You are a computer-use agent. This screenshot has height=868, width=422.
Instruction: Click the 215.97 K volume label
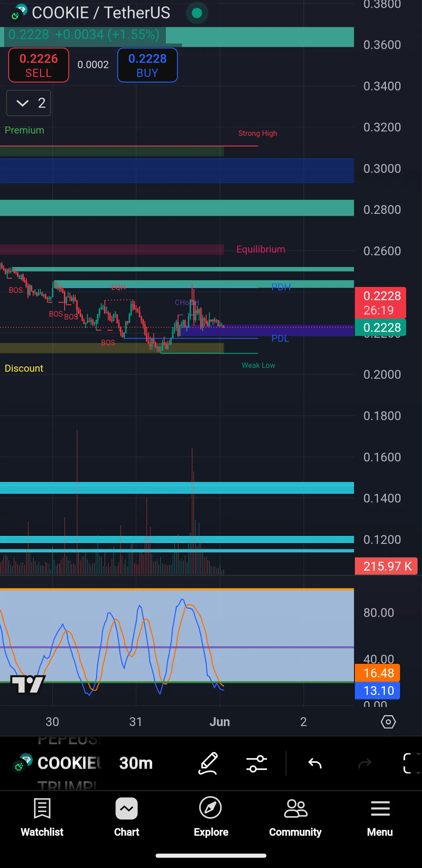click(x=386, y=566)
